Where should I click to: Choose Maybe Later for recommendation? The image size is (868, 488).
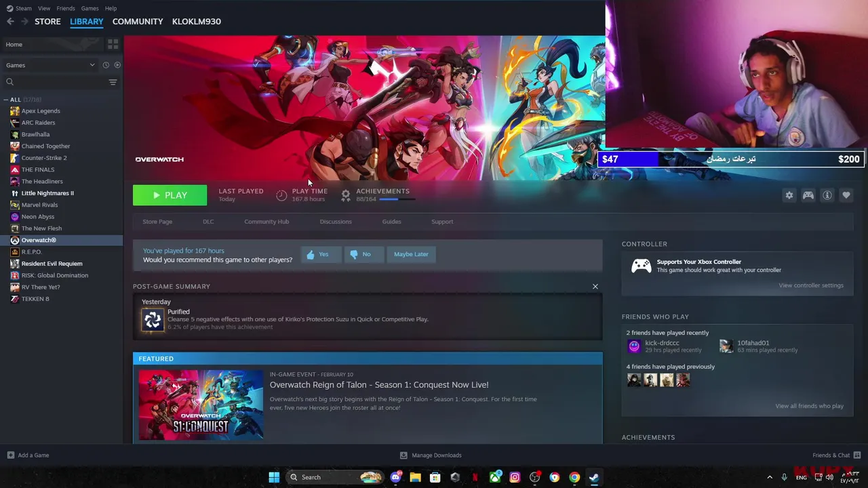point(411,254)
